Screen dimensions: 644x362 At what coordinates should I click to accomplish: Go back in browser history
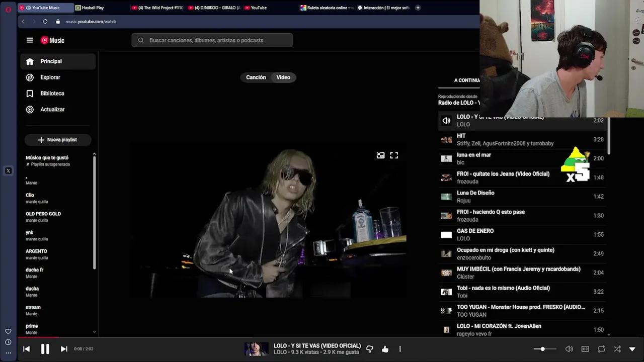pos(23,22)
